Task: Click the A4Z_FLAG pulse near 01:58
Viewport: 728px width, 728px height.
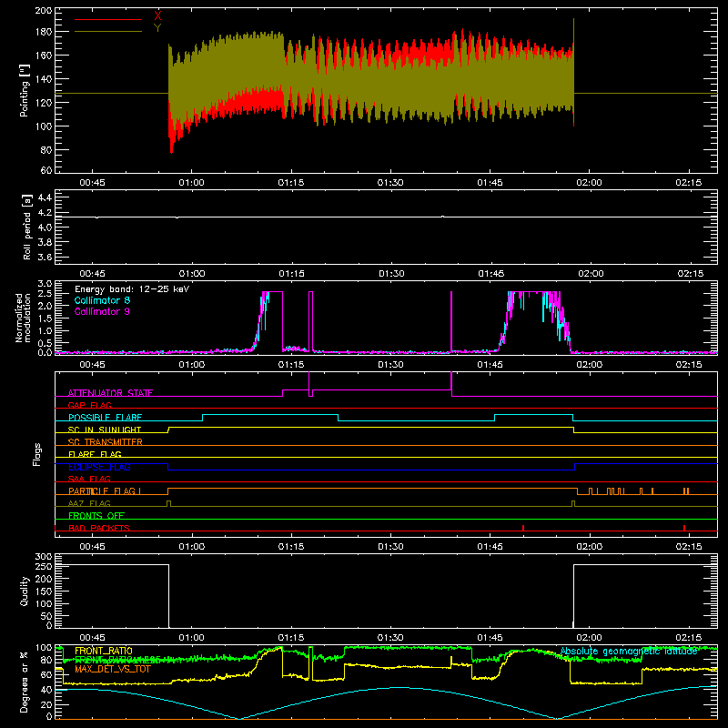Action: (x=573, y=503)
